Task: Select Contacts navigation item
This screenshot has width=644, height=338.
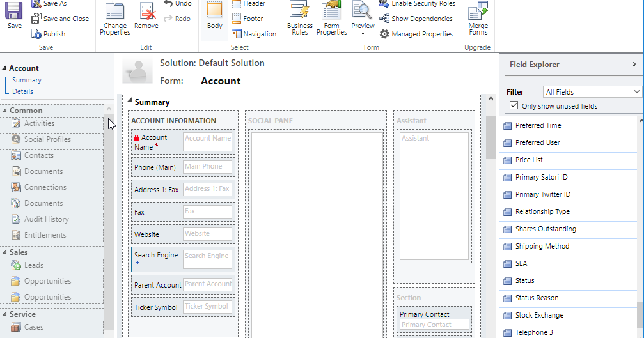Action: tap(52, 155)
